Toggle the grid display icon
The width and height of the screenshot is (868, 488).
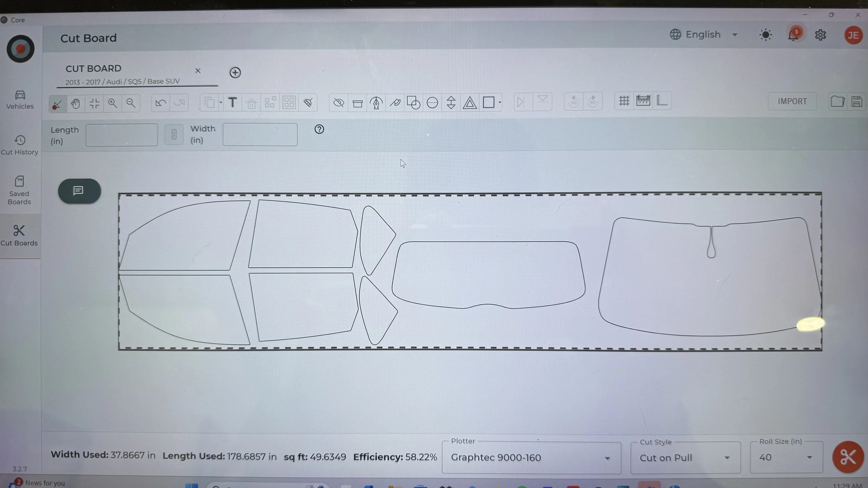tap(624, 101)
